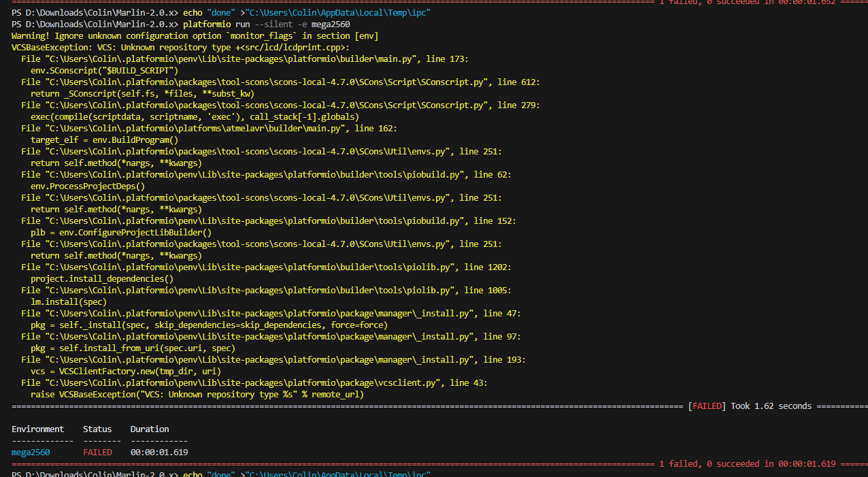The height and width of the screenshot is (477, 868).
Task: Click the piobuild.py line 152 traceback entry
Action: [x=269, y=220]
